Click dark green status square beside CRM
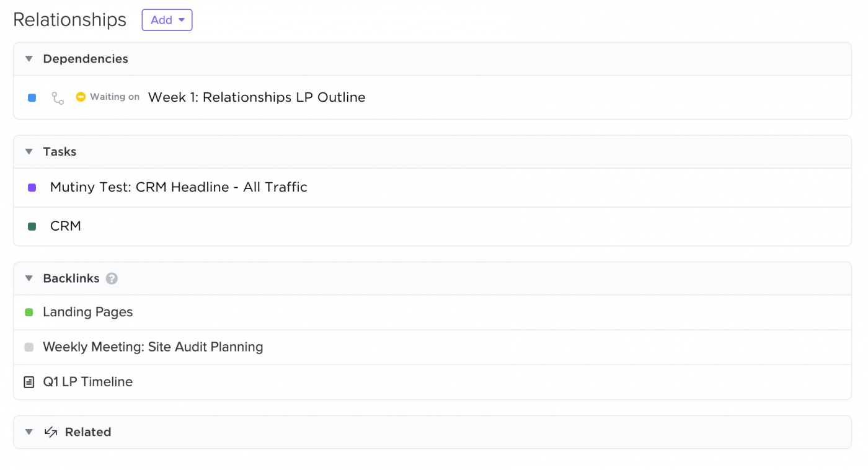Screen dimensions: 868x470 [x=32, y=226]
